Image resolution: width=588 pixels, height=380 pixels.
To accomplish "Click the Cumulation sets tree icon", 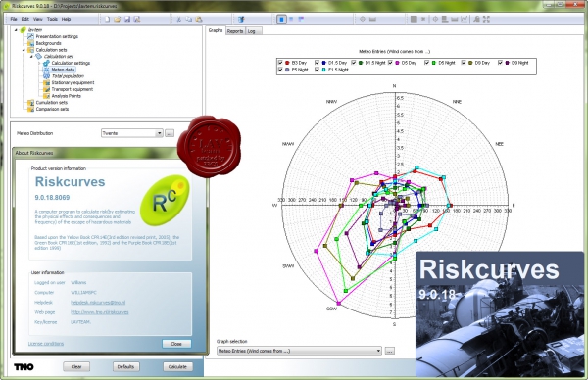I will point(30,102).
